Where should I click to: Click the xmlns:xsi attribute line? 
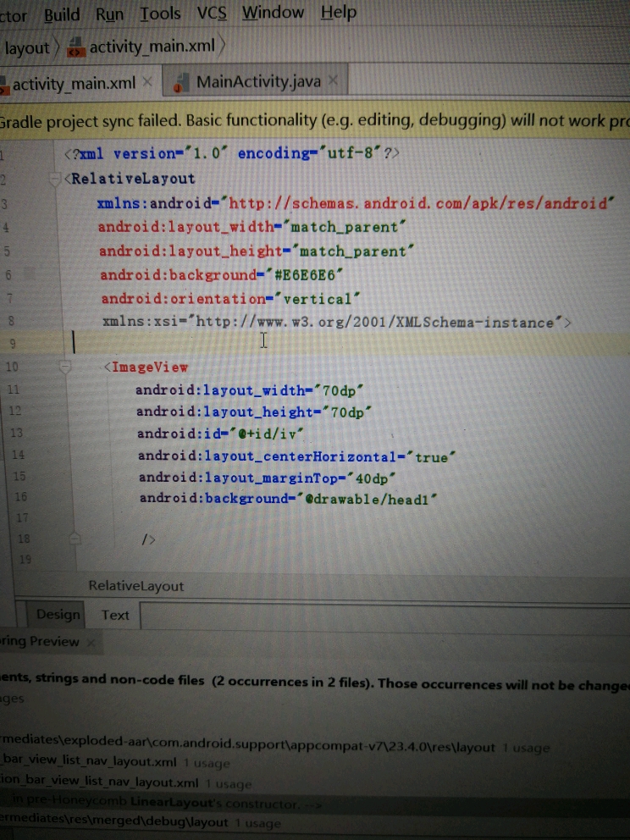click(337, 322)
